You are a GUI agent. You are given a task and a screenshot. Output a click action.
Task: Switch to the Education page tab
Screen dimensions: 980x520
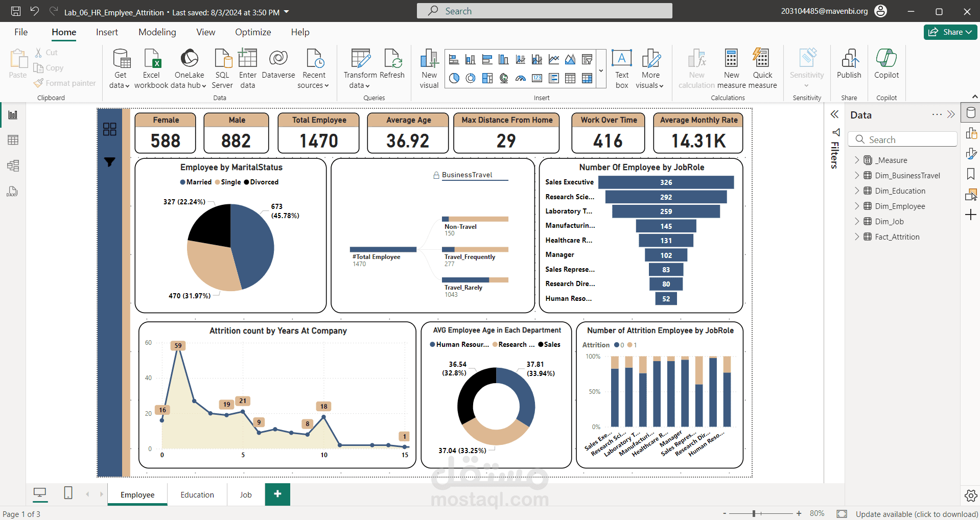click(x=197, y=494)
